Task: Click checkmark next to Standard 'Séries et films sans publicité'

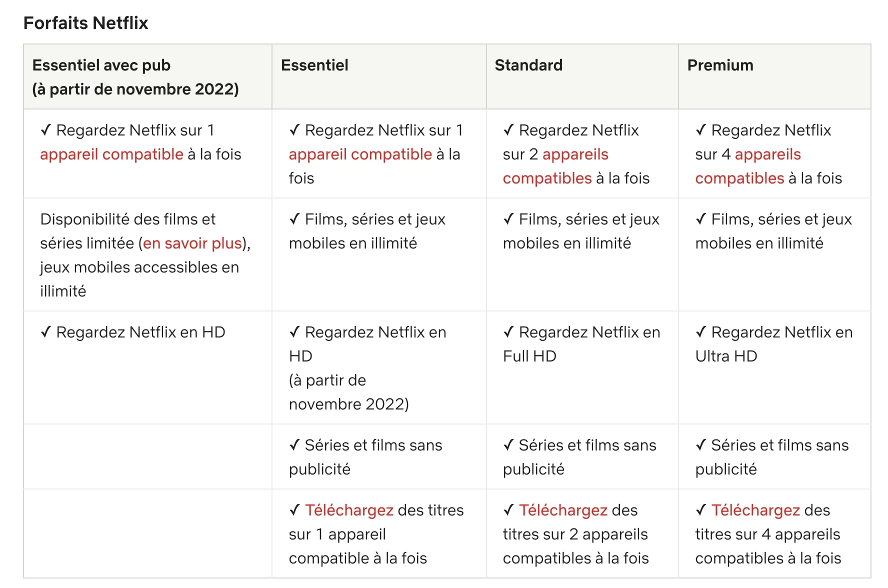Action: [x=508, y=445]
